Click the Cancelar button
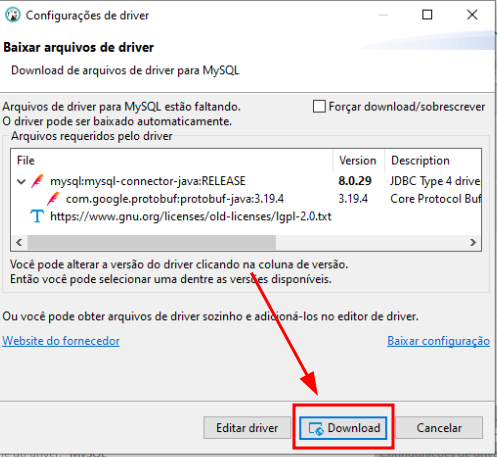The image size is (497, 457). pyautogui.click(x=439, y=428)
